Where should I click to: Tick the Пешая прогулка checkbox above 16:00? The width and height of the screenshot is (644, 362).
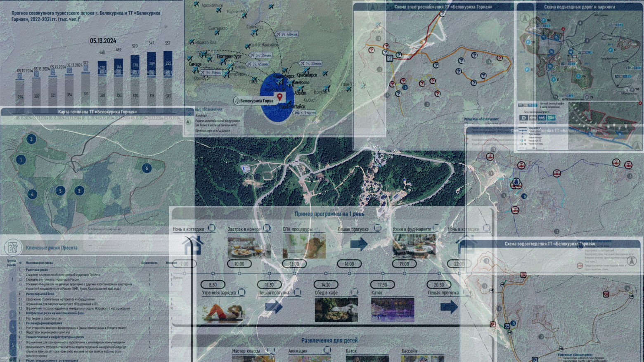tap(377, 228)
